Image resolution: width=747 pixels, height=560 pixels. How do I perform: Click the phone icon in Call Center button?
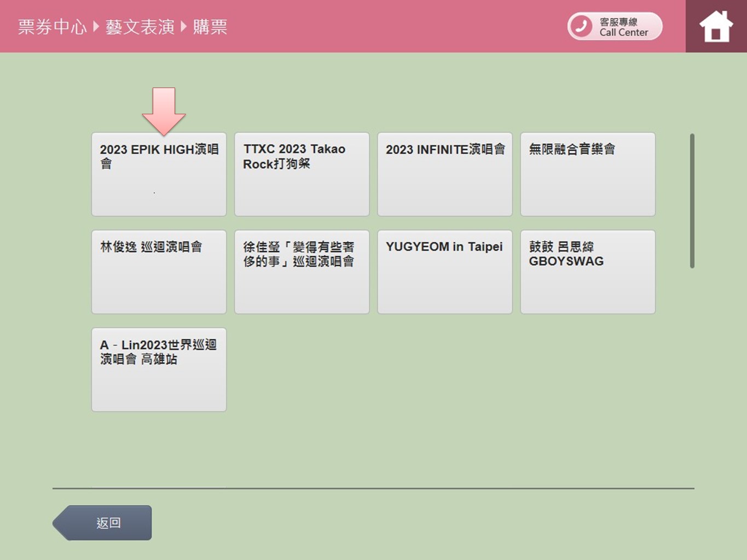pos(581,26)
